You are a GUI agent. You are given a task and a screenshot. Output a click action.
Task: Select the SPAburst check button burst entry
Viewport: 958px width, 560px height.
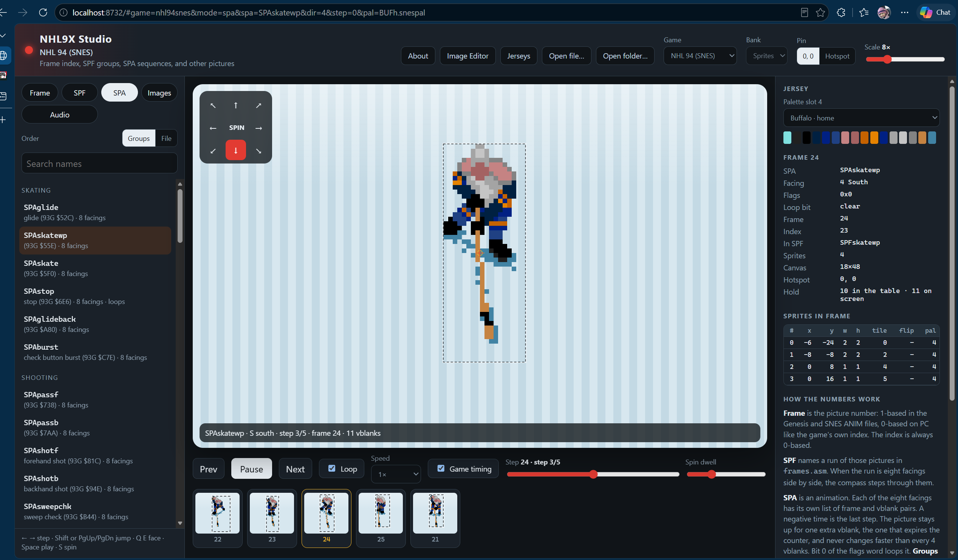[x=95, y=352]
